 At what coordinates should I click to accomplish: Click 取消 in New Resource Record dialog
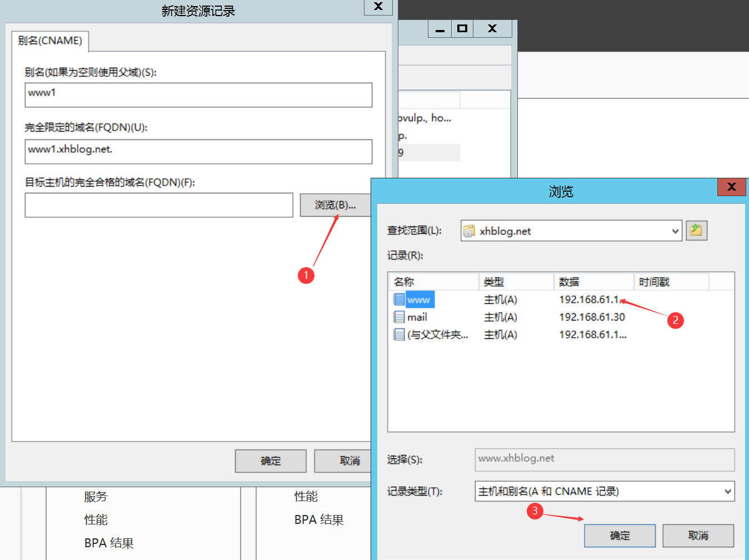[x=343, y=461]
